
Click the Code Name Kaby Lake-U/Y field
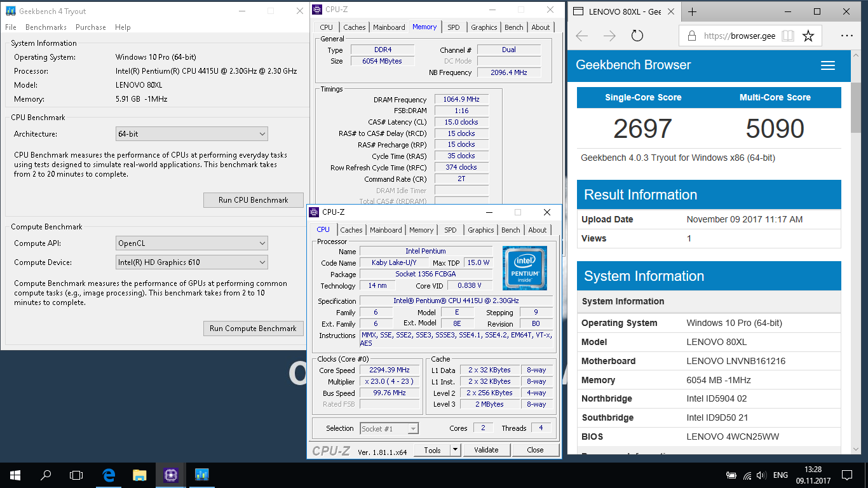[x=394, y=262]
